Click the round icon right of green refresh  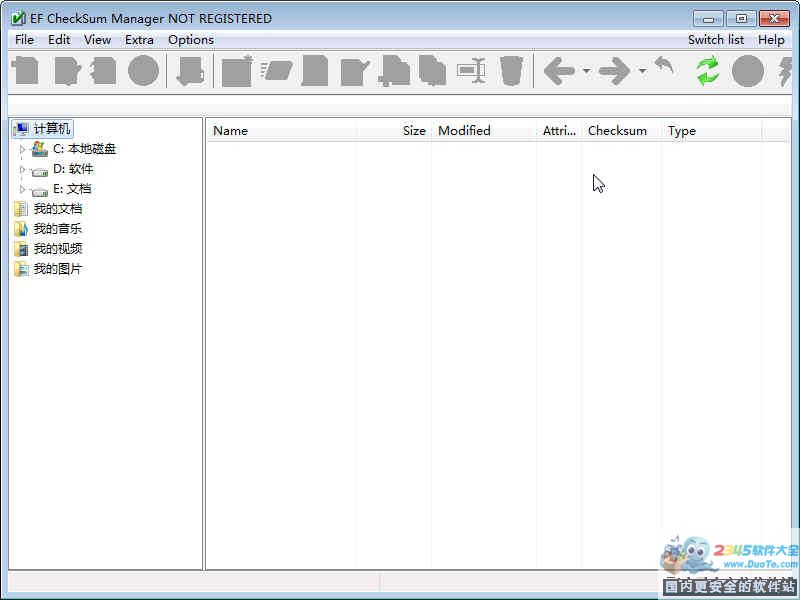tap(748, 71)
